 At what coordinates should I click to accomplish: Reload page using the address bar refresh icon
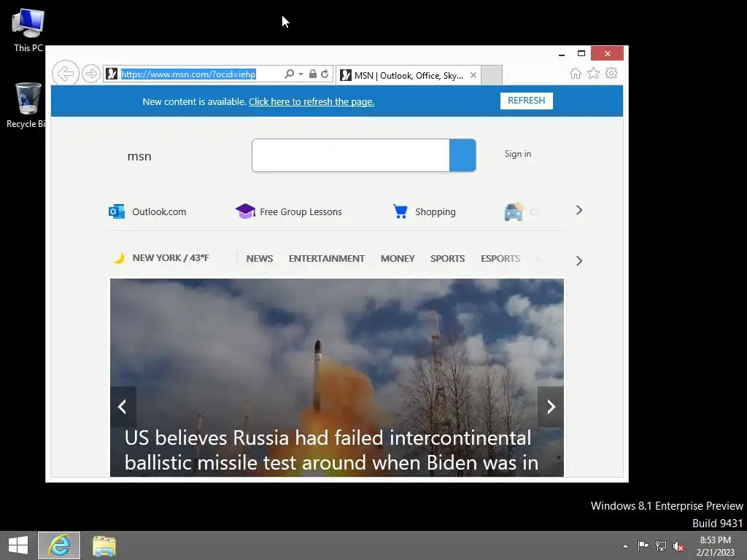click(x=325, y=74)
